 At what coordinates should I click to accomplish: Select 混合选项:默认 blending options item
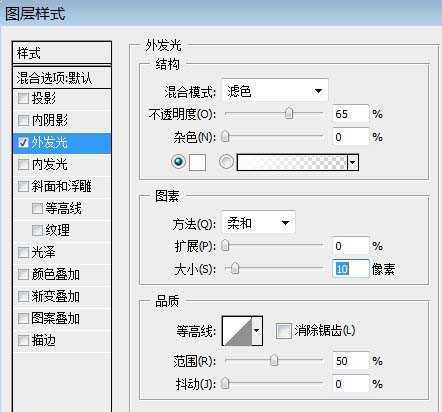click(62, 78)
